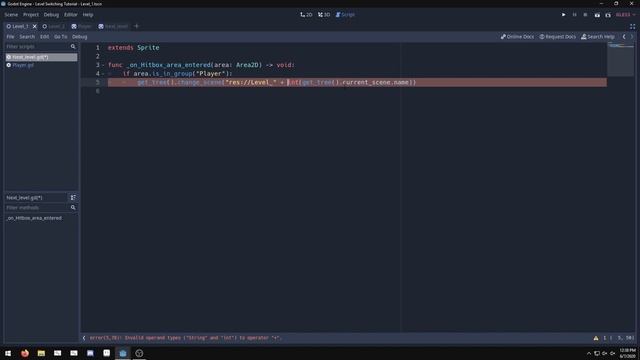Toggle alphabetical sorting of methods
This screenshot has height=360, width=640.
coord(73,198)
